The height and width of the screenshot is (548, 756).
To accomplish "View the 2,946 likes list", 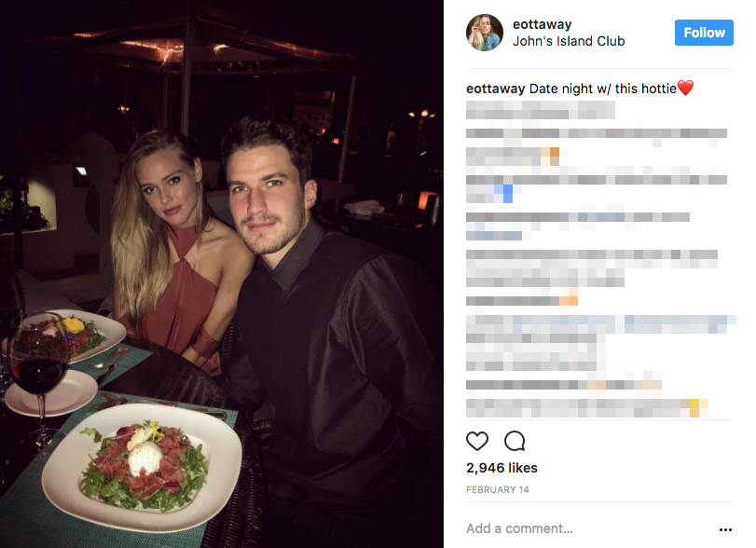I will click(x=502, y=468).
